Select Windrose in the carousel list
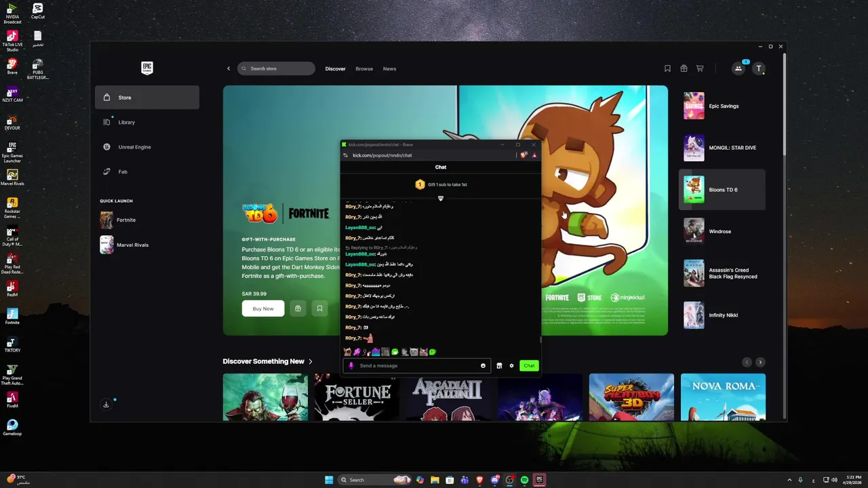This screenshot has height=488, width=868. coord(722,231)
